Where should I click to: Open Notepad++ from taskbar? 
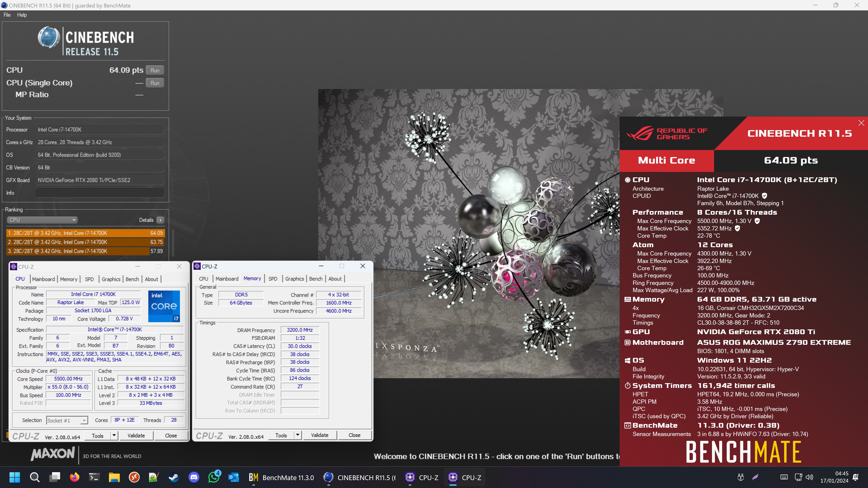click(x=154, y=477)
